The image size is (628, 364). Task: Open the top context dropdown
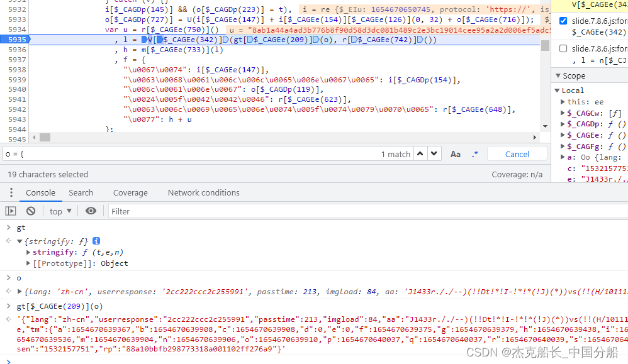[60, 211]
